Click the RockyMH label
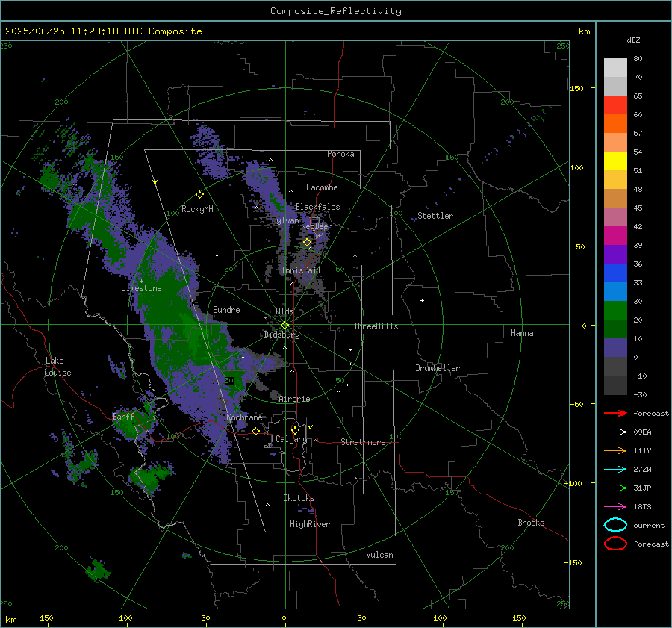Screen dimensions: 672x628 197,209
